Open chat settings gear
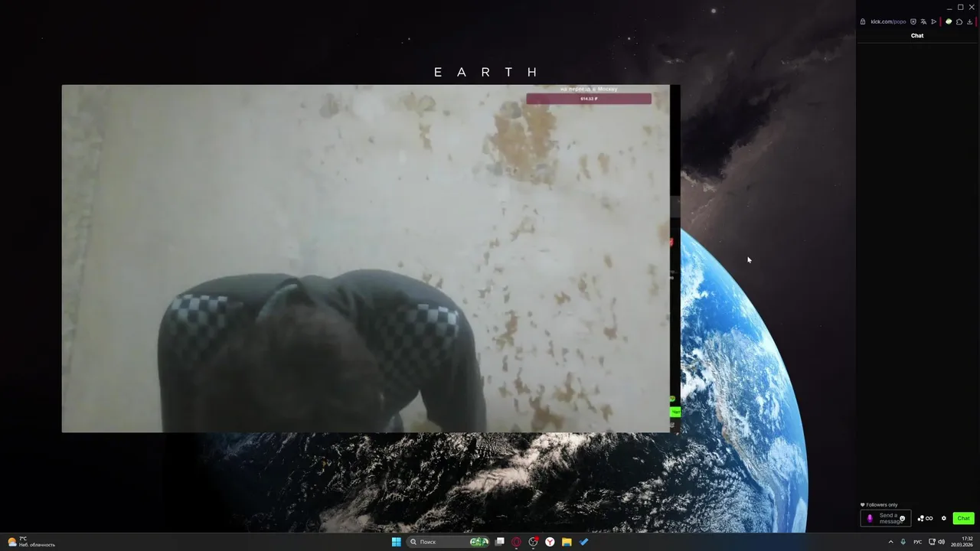Image resolution: width=980 pixels, height=551 pixels. click(x=944, y=518)
